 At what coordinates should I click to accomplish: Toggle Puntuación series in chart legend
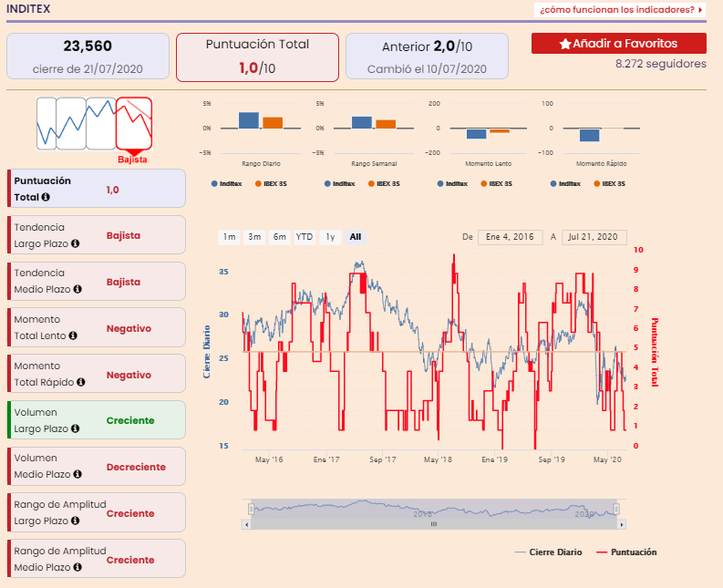[626, 552]
